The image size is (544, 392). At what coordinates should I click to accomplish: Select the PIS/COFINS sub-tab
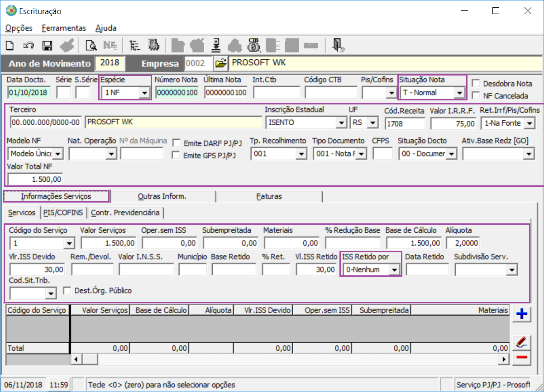pyautogui.click(x=63, y=213)
